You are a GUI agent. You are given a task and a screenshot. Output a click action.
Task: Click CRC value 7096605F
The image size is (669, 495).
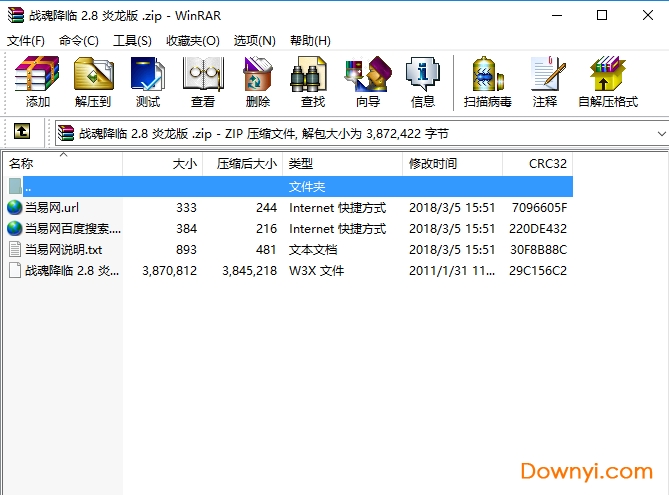(539, 207)
